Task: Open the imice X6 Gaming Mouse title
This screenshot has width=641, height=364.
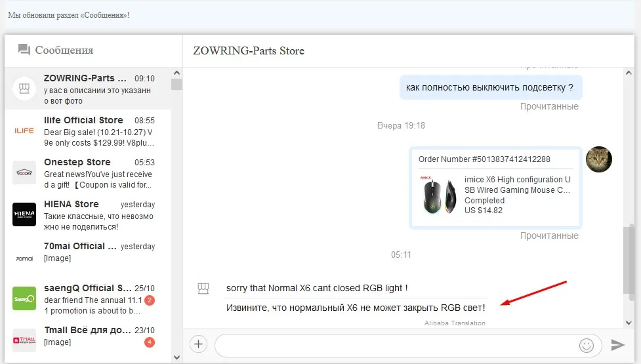Action: pyautogui.click(x=517, y=185)
